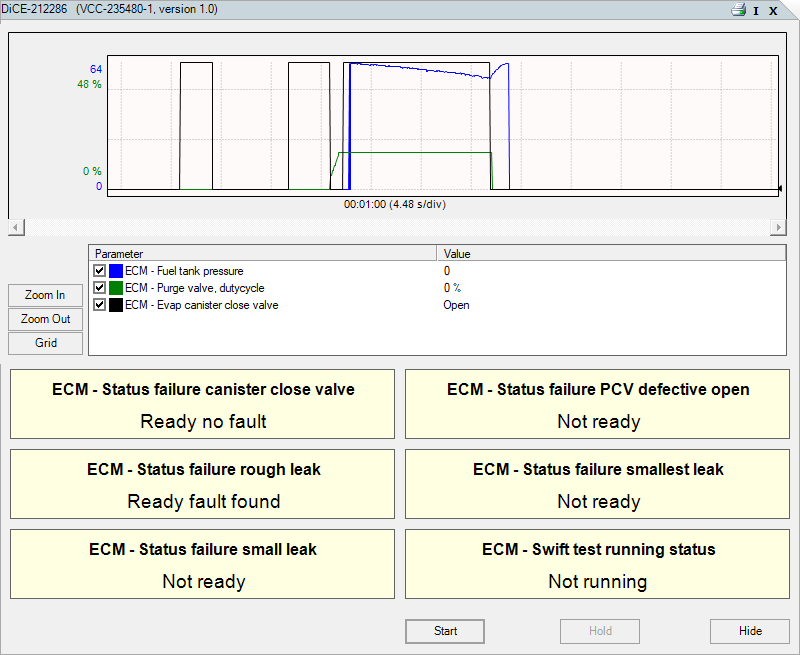Click the 'I' info icon in title bar
The width and height of the screenshot is (800, 655).
[756, 11]
